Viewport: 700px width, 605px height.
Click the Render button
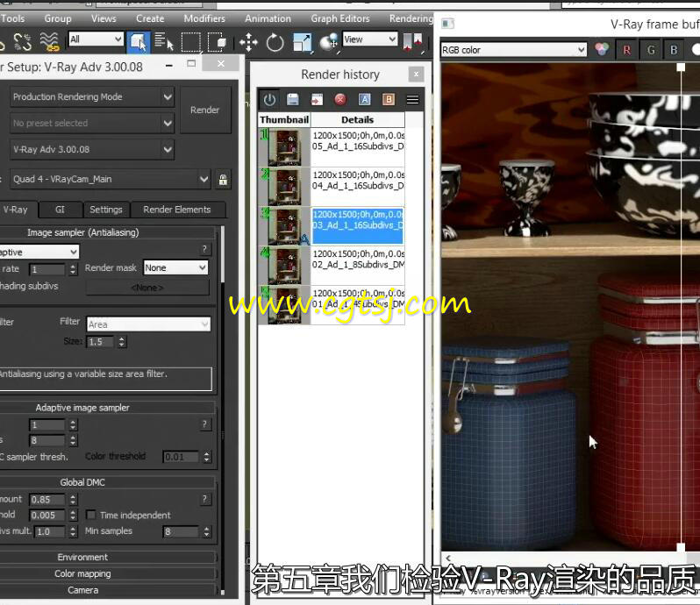[205, 110]
